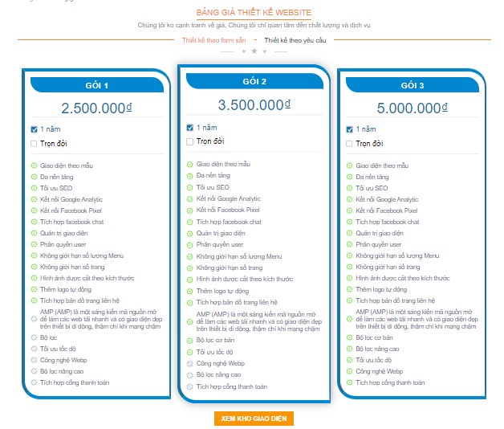Check '1 năm' in Gói 1
This screenshot has height=429, width=504.
click(34, 129)
